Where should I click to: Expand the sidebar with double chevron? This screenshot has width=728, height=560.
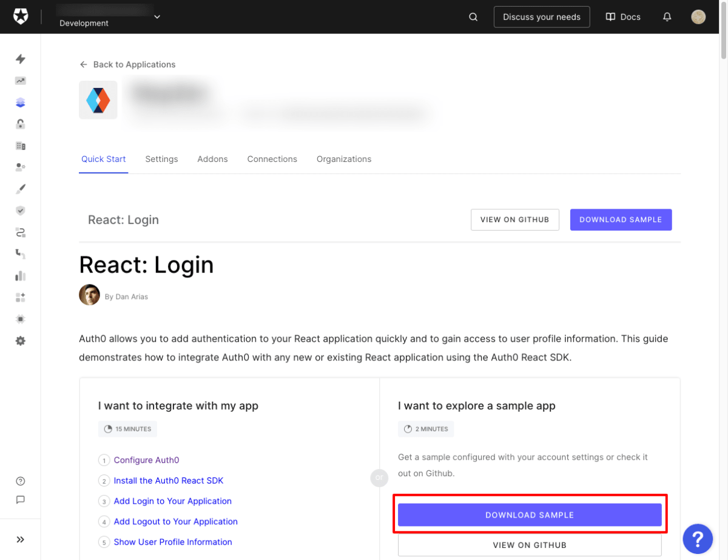tap(21, 539)
